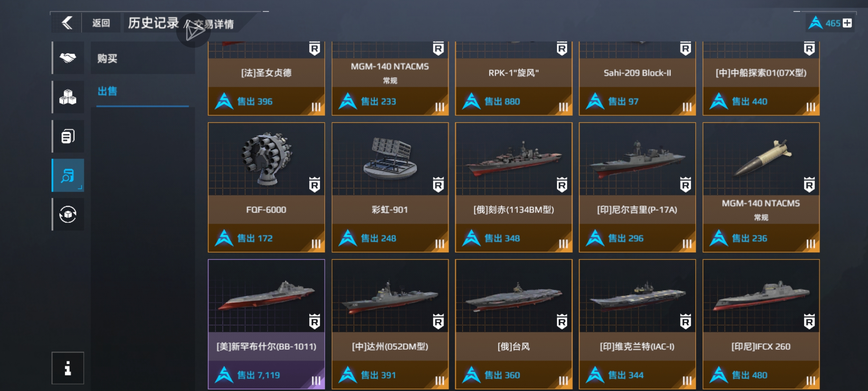Click 售出 480 on IFCX 260 card
This screenshot has height=391, width=868.
[x=749, y=375]
